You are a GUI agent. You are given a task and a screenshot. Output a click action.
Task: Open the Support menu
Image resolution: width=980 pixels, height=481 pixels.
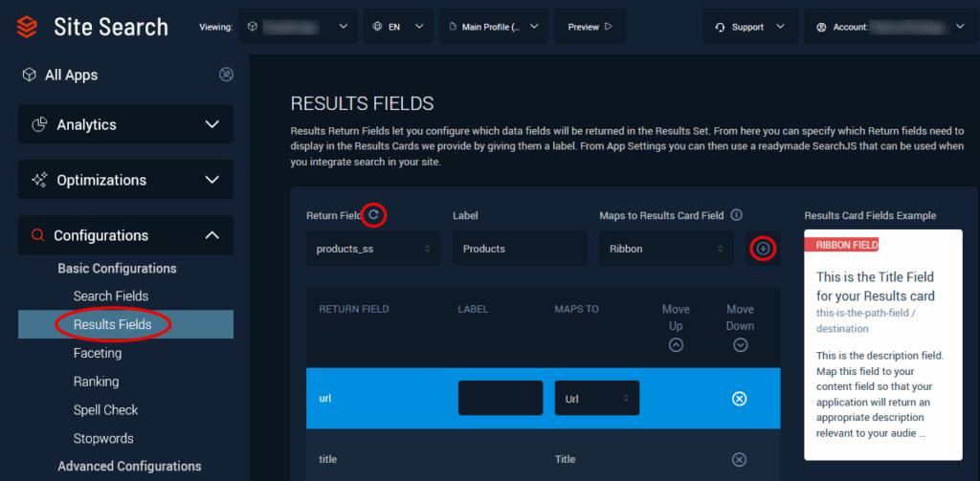tap(750, 27)
